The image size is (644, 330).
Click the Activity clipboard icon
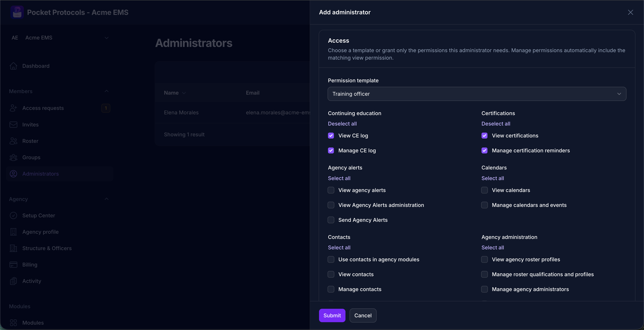pyautogui.click(x=13, y=281)
